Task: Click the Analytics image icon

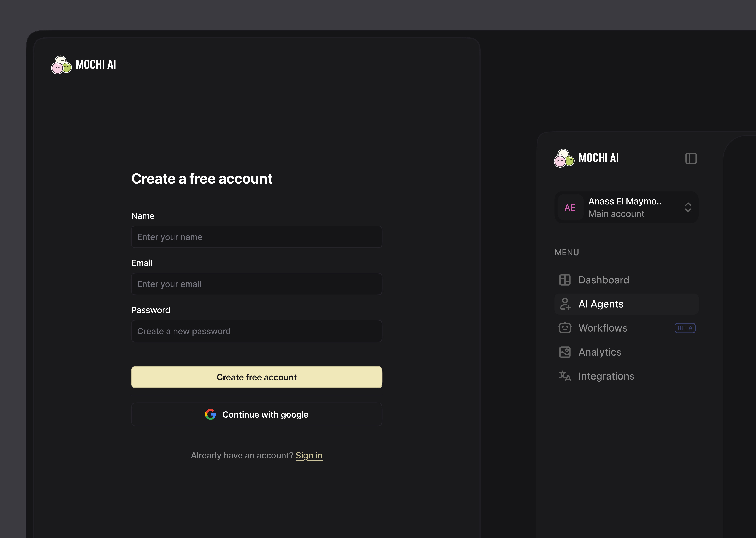Action: click(x=565, y=352)
